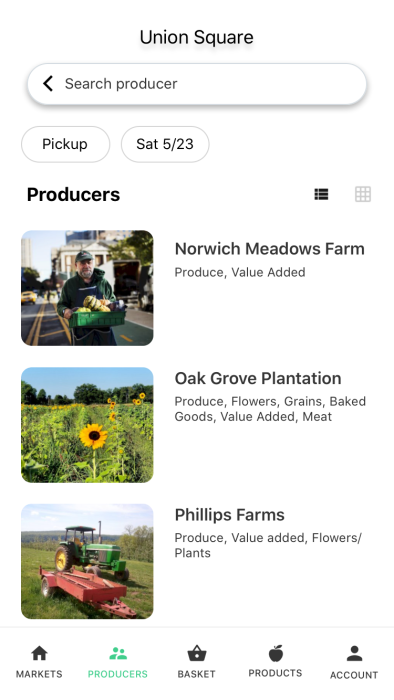Open Oak Grove Plantation sunflower photo
Image resolution: width=394 pixels, height=700 pixels.
pos(87,425)
